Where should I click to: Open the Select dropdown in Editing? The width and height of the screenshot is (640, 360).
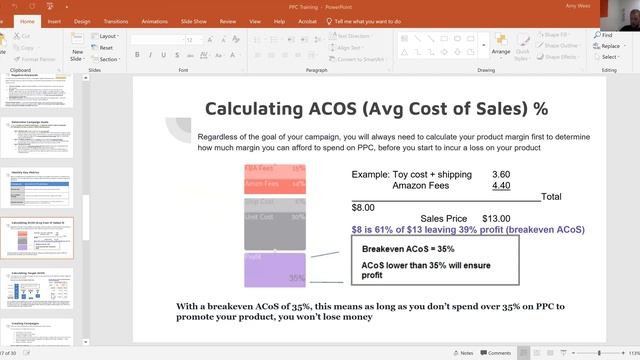607,57
